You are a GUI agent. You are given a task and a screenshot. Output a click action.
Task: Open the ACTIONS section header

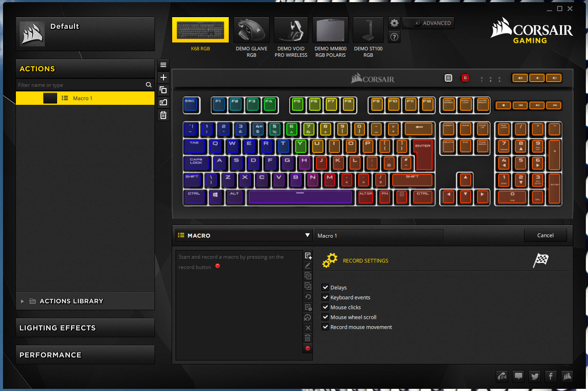click(85, 69)
